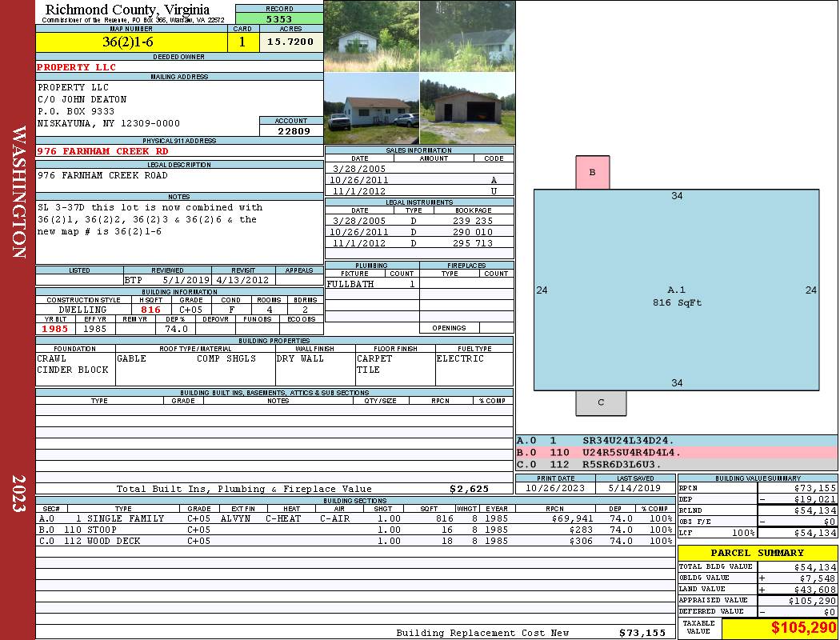This screenshot has width=840, height=640.
Task: Click the gray section C deck in sketch
Action: 601,402
